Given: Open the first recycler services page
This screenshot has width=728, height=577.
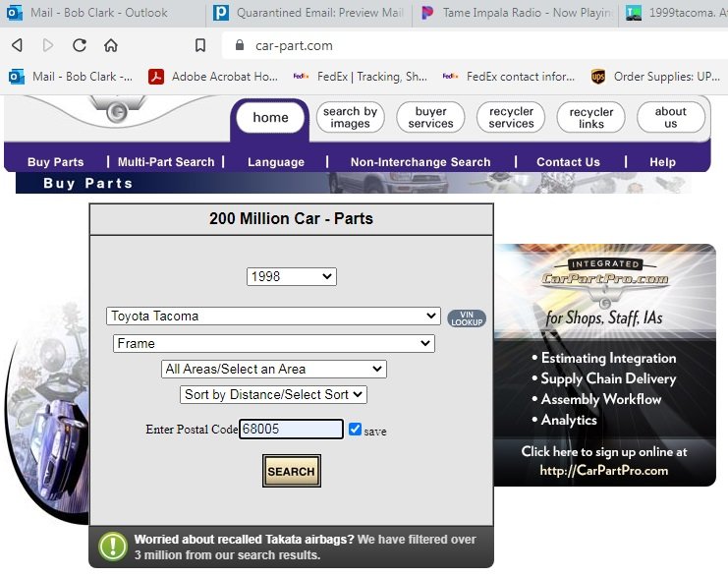Looking at the screenshot, I should (511, 117).
